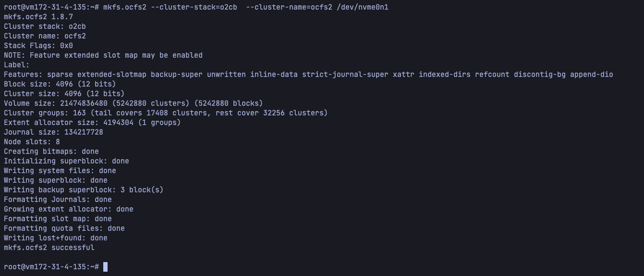Click the Node slots: 8 line
This screenshot has width=644, height=276.
[x=32, y=142]
